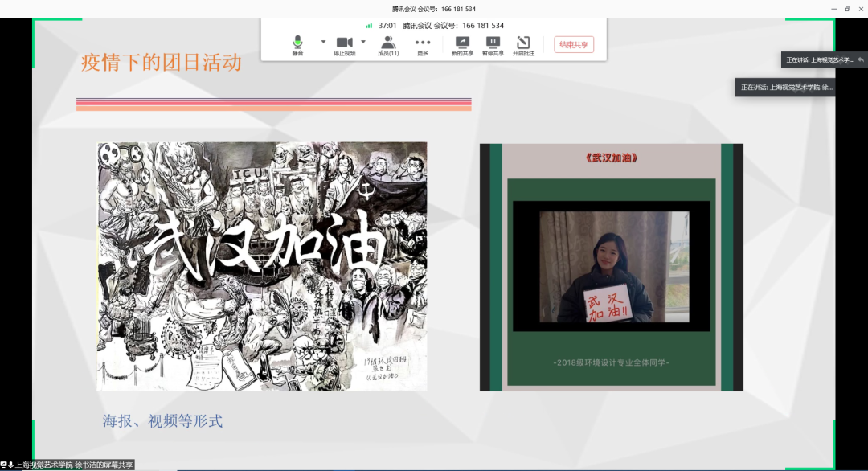The width and height of the screenshot is (868, 471).
Task: Expand the audio options arrow beside 静音
Action: [x=323, y=42]
